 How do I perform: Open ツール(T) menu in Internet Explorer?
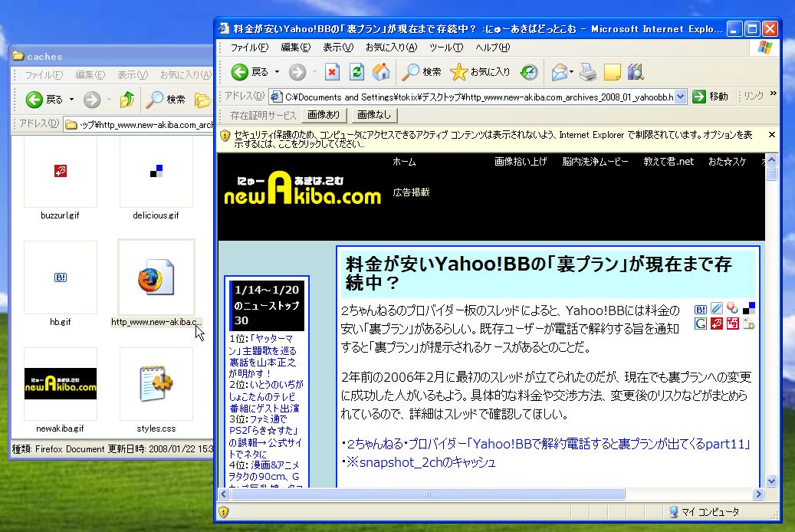[x=446, y=48]
